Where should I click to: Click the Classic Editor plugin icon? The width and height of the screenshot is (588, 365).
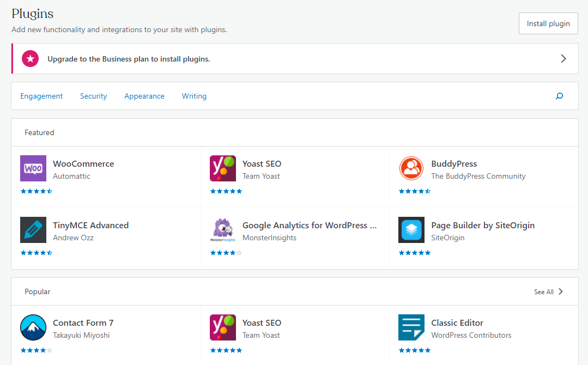411,327
